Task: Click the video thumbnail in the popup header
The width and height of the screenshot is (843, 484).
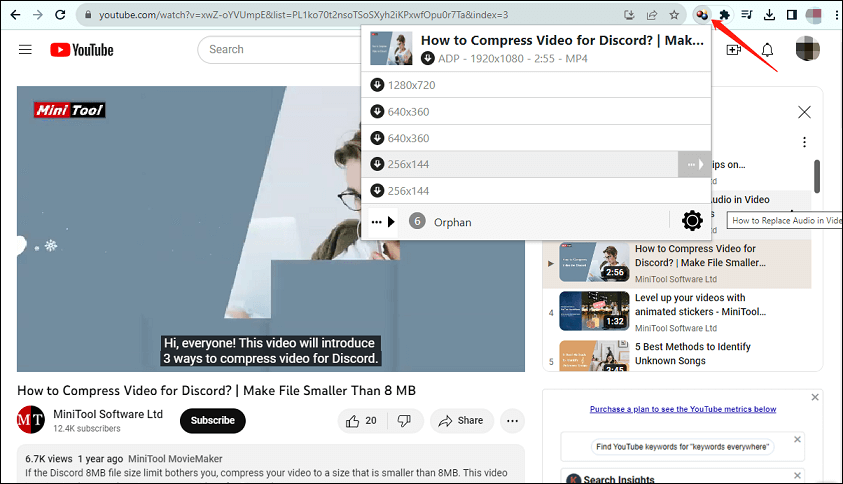Action: click(391, 48)
